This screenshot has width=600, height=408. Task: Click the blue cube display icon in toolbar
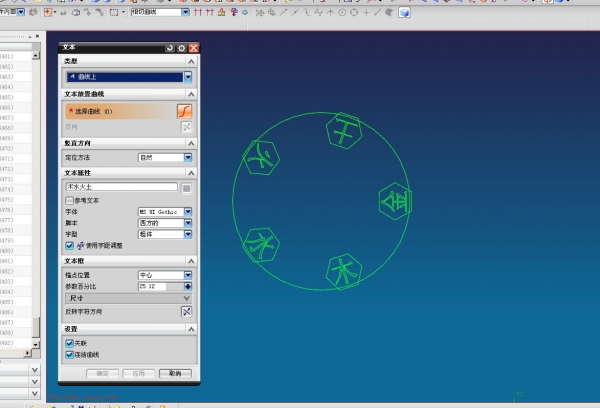[x=404, y=13]
